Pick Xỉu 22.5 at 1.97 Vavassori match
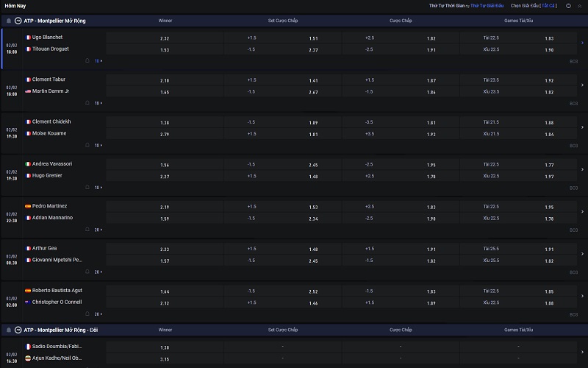This screenshot has width=588, height=368. pyautogui.click(x=518, y=176)
